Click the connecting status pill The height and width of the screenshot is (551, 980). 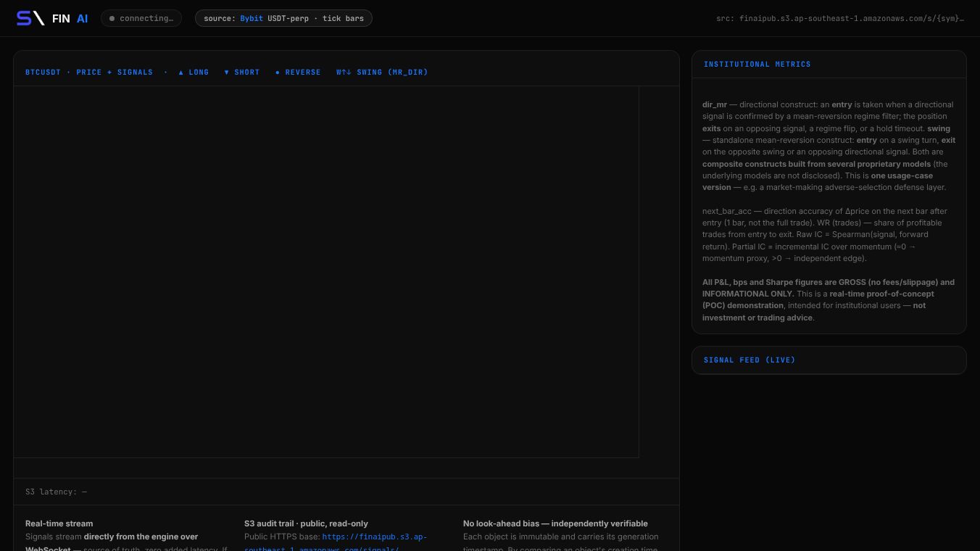[141, 18]
